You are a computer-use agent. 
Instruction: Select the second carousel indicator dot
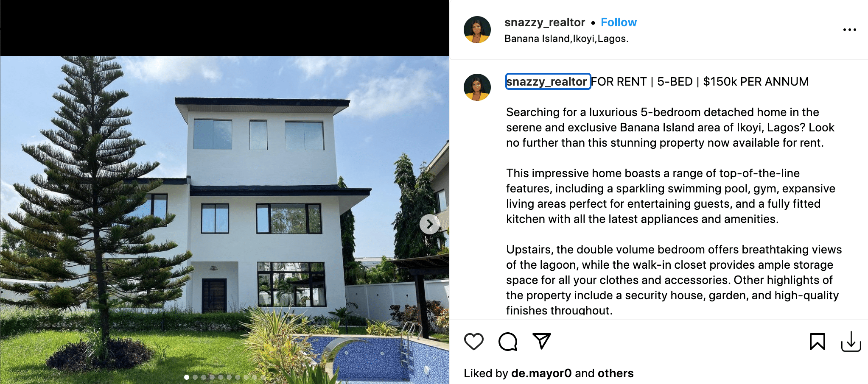coord(195,377)
